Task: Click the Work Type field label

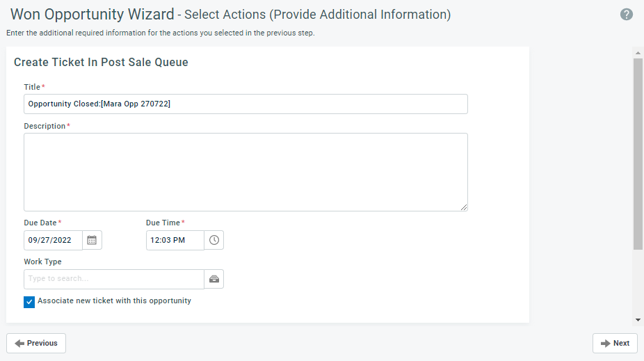Action: pos(42,262)
